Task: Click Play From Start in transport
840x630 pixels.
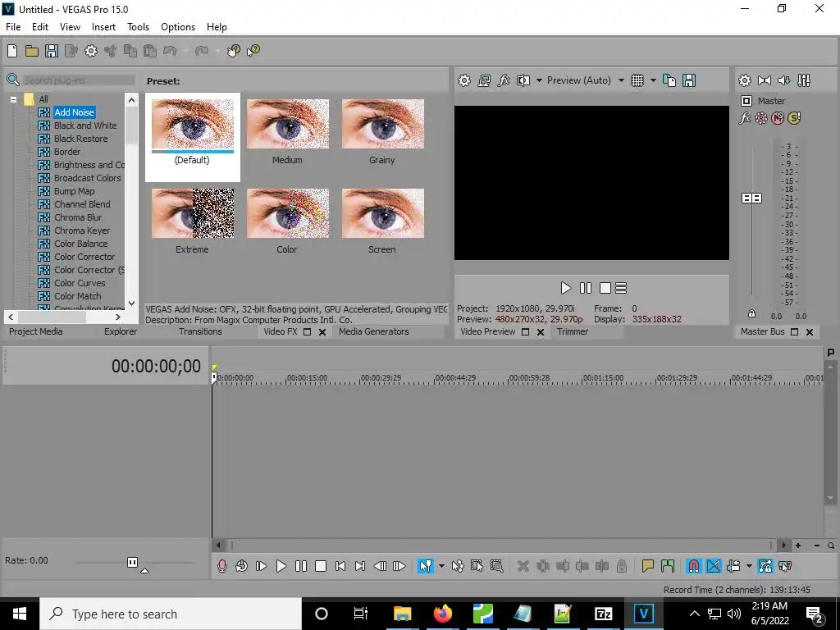Action: pyautogui.click(x=261, y=566)
